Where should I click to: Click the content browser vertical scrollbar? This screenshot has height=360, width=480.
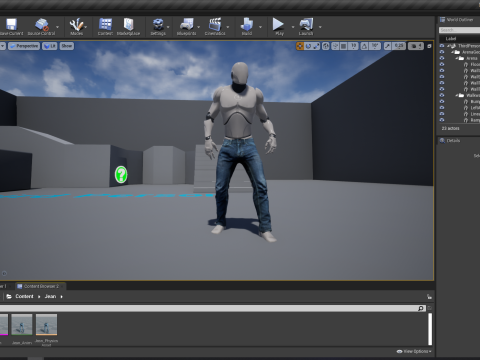[x=430, y=329]
